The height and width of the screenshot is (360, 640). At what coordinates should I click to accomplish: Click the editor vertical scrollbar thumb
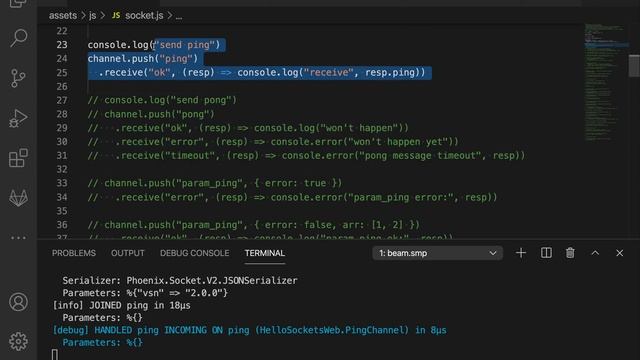pos(634,66)
